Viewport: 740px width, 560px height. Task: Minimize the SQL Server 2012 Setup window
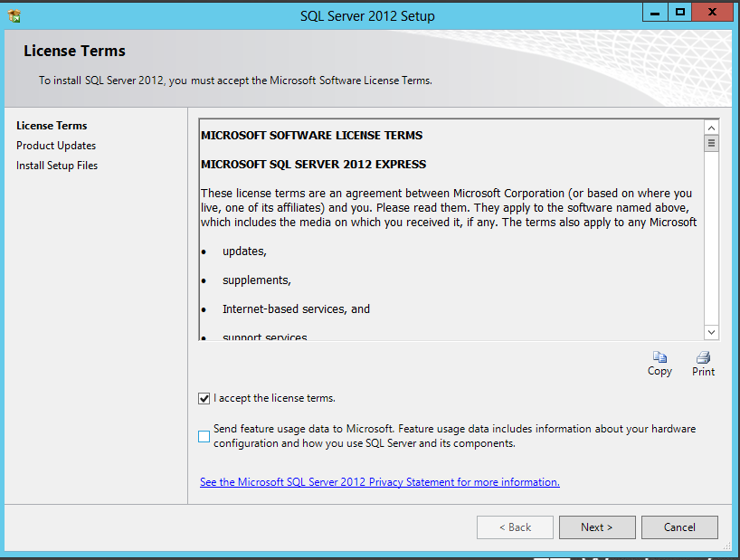[655, 13]
